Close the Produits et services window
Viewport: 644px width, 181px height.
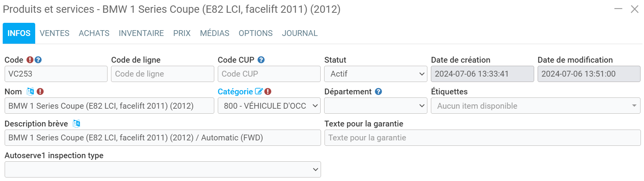point(635,9)
